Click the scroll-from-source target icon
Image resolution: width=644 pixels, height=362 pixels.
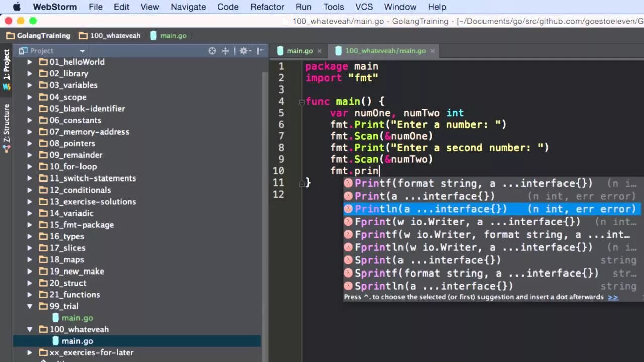click(212, 51)
